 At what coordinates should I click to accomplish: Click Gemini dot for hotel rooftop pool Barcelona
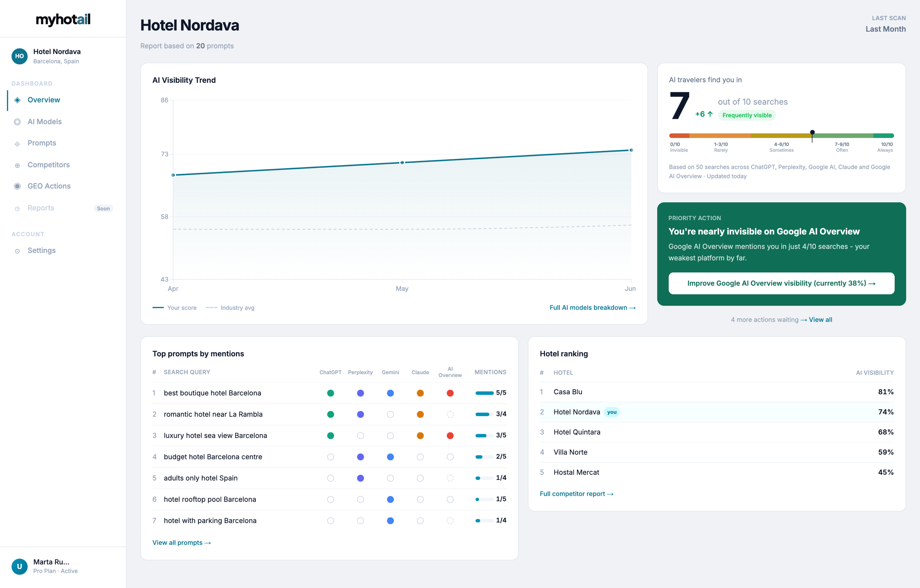(x=390, y=499)
